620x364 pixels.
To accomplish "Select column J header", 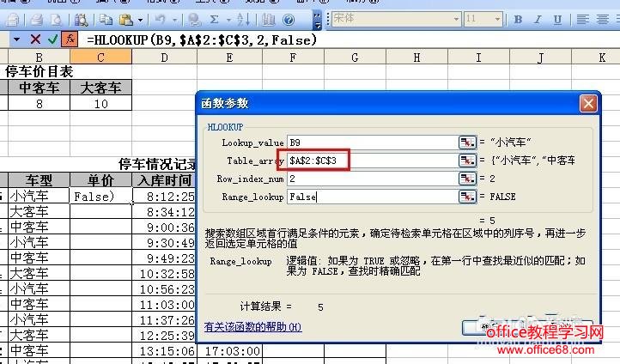I will (540, 58).
